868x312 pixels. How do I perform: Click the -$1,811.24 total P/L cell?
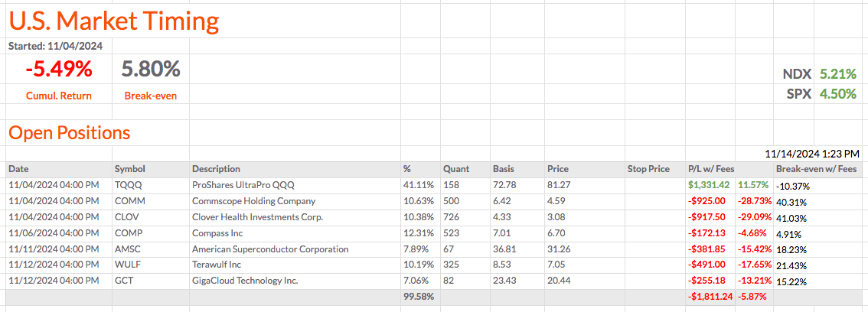709,296
